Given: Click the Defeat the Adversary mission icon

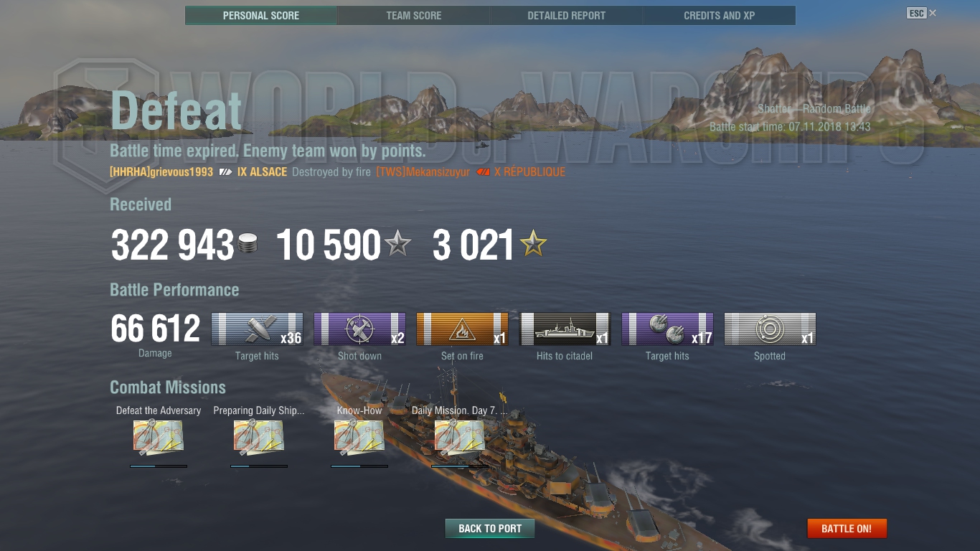Looking at the screenshot, I should [159, 438].
